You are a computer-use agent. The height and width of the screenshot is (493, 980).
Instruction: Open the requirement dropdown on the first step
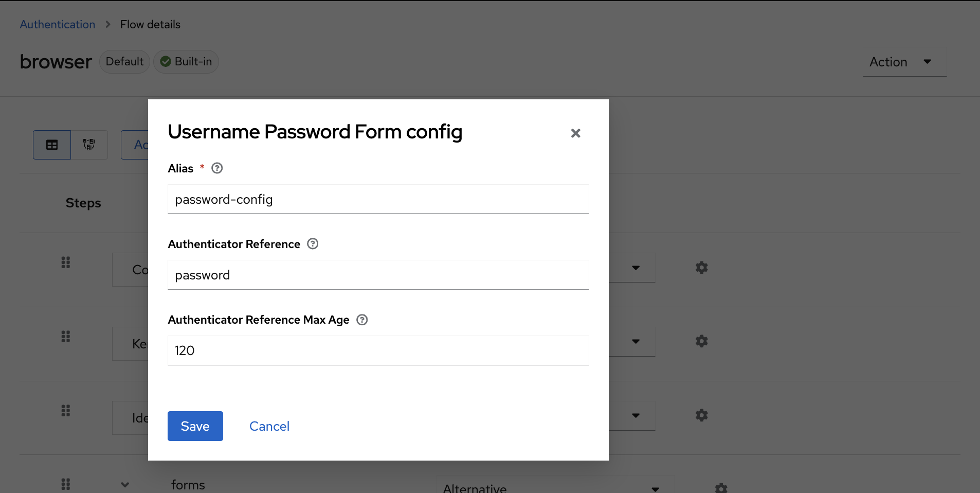[x=636, y=268]
